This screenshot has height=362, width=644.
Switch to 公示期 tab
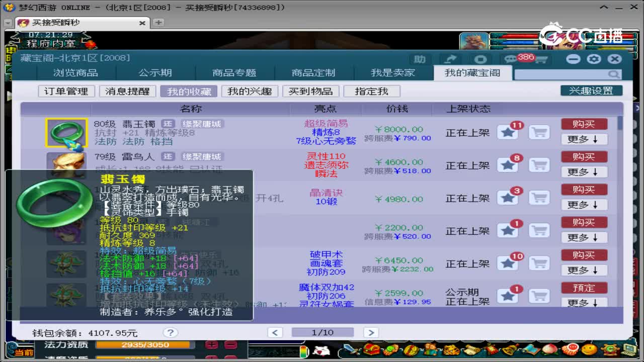click(x=155, y=73)
